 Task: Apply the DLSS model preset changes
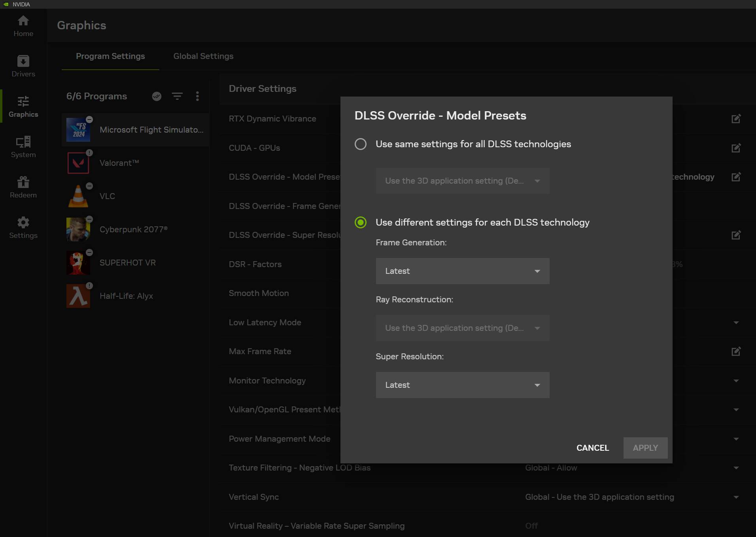645,448
